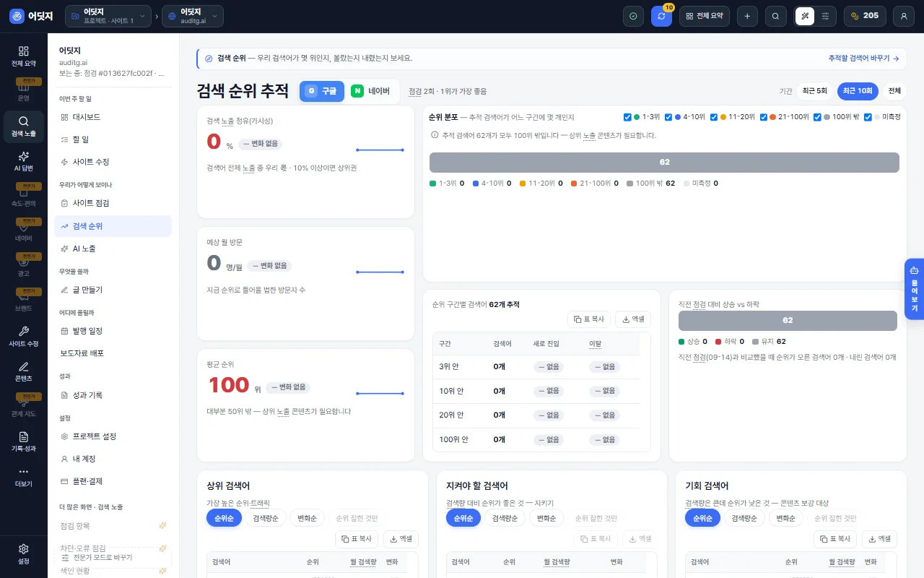Open 브랜드 in left rail
Screen dimensions: 924x578
(23, 301)
